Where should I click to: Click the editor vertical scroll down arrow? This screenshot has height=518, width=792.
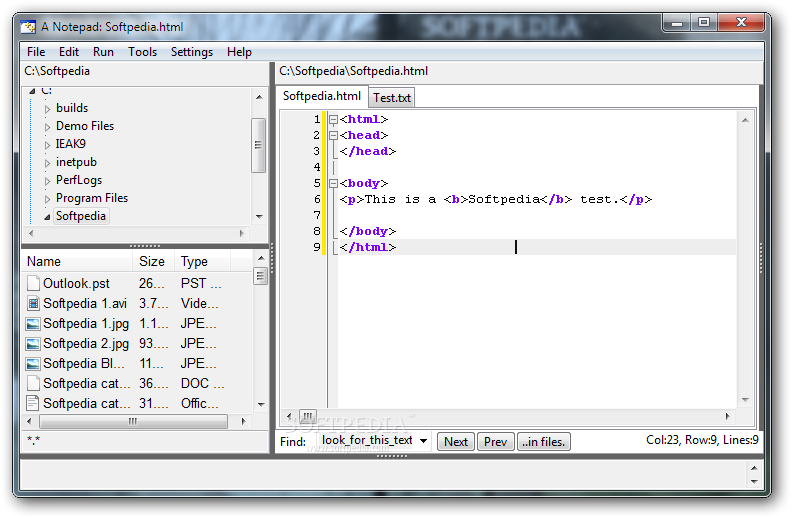click(x=745, y=400)
